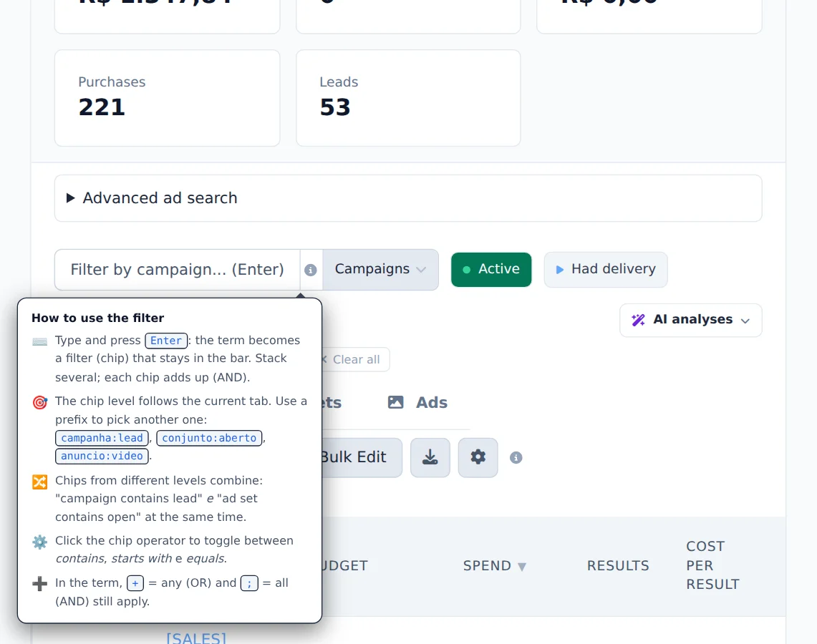Click the filter info icon beside search field
Viewport: 817px width, 644px height.
tap(311, 270)
